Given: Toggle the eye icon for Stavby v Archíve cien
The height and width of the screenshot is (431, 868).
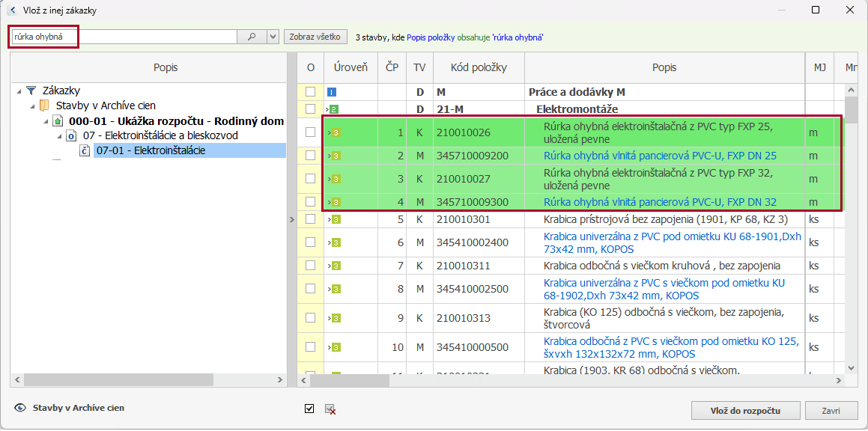Looking at the screenshot, I should pyautogui.click(x=20, y=409).
